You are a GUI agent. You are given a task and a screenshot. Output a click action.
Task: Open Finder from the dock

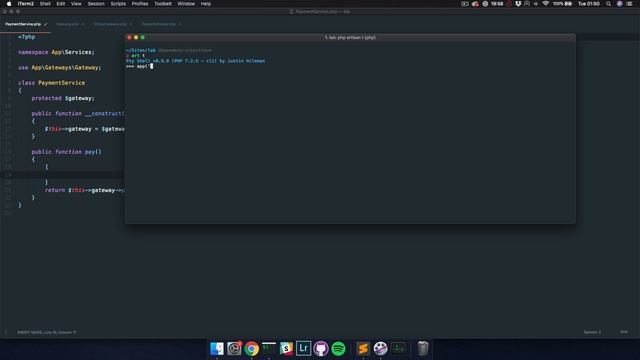tap(217, 349)
